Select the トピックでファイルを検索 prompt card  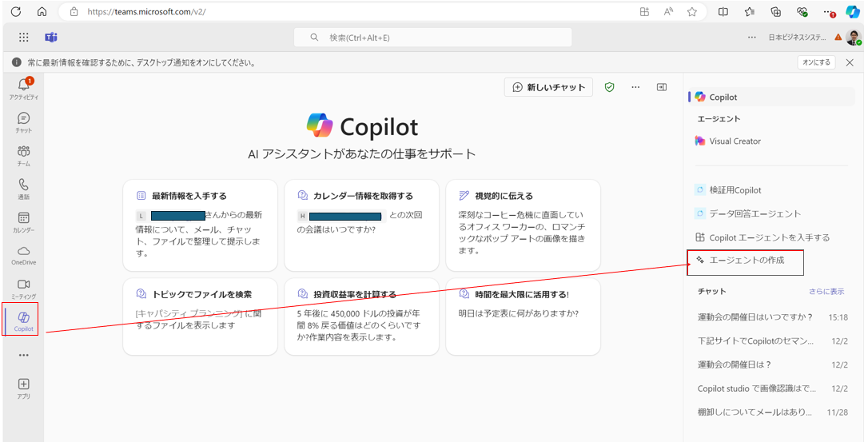201,317
